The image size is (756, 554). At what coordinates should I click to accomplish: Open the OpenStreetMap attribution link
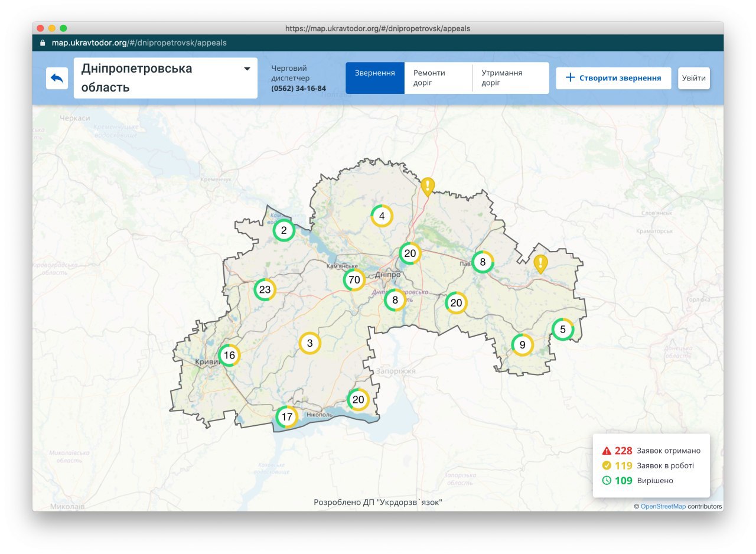click(x=663, y=507)
